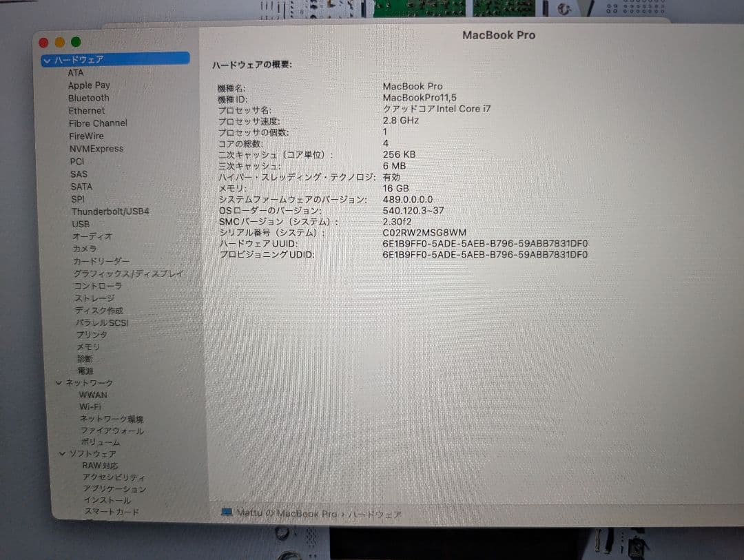Viewport: 744px width, 560px height.
Task: Open アプリケーション under ソフトウェア
Action: (114, 490)
